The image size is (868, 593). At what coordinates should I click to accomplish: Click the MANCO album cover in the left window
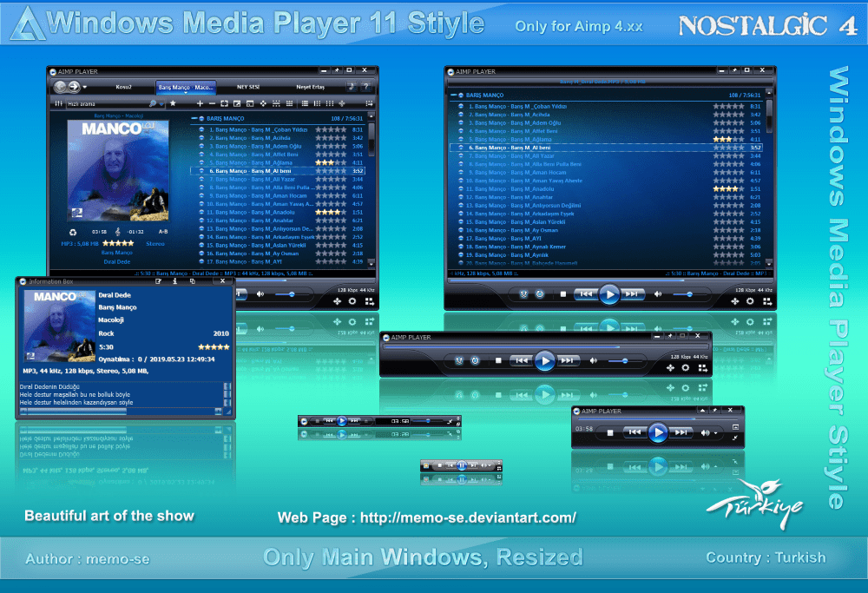[118, 170]
